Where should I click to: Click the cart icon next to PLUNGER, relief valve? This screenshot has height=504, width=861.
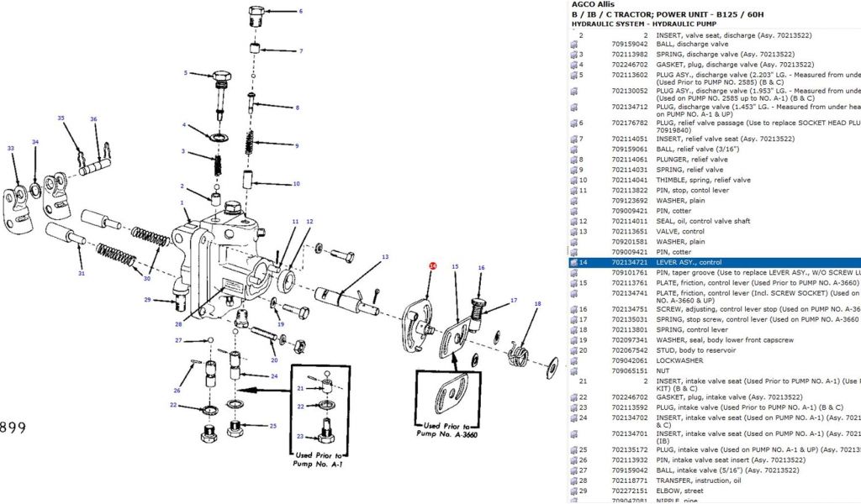(574, 160)
